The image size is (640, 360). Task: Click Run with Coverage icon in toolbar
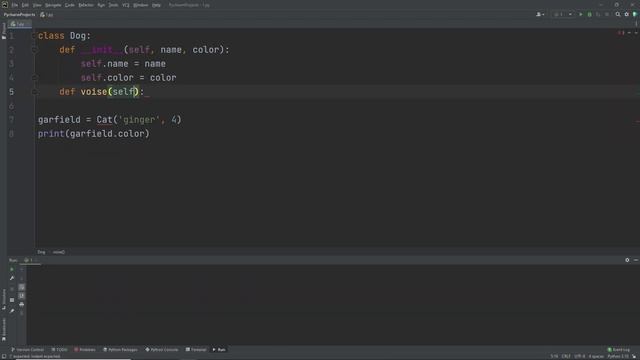598,15
